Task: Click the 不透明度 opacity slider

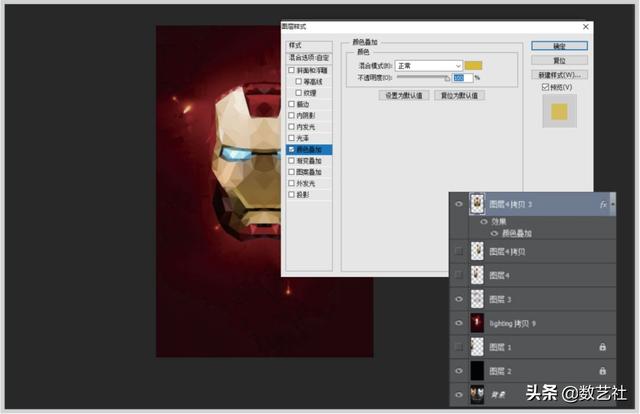Action: [423, 77]
